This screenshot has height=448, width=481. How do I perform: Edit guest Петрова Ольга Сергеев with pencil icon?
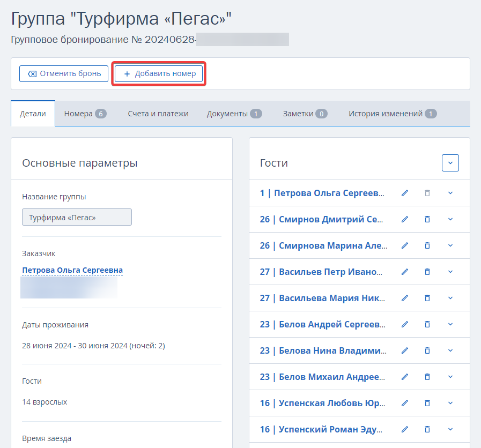[405, 193]
